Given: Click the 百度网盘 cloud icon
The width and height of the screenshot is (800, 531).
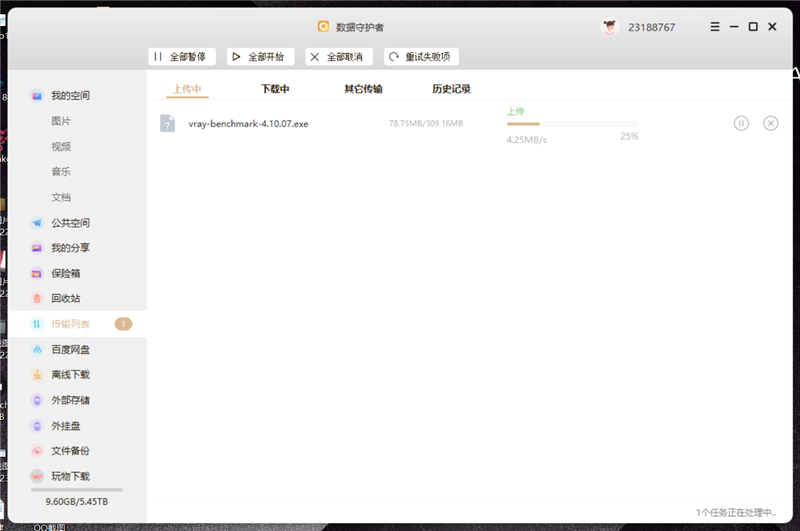Looking at the screenshot, I should (x=37, y=349).
